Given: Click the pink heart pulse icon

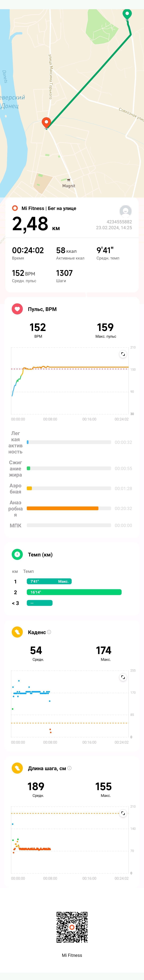Looking at the screenshot, I should (x=17, y=309).
